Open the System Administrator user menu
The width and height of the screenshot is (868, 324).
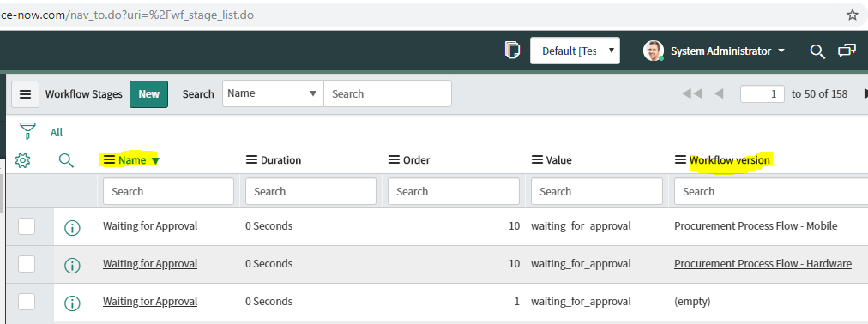point(727,51)
